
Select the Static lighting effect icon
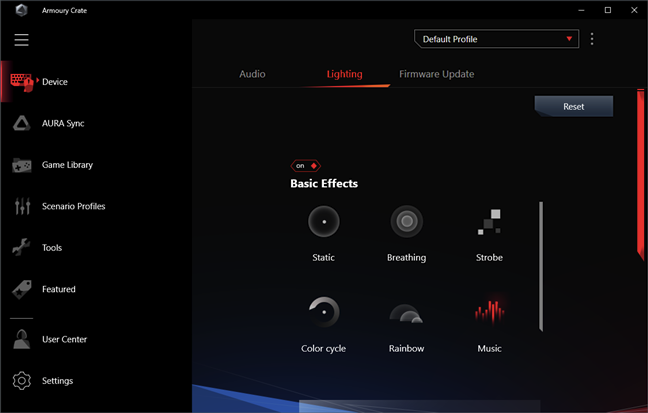pyautogui.click(x=324, y=222)
